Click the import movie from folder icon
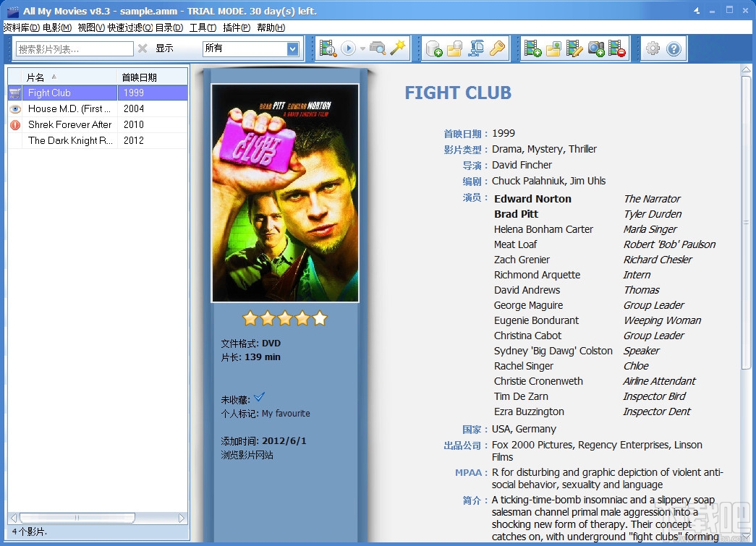 [x=553, y=48]
